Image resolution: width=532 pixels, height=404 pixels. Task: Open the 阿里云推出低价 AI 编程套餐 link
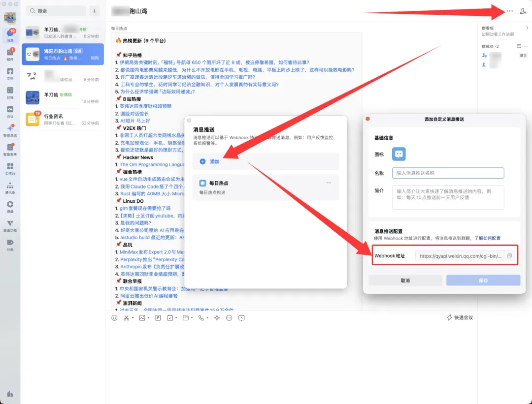point(149,296)
